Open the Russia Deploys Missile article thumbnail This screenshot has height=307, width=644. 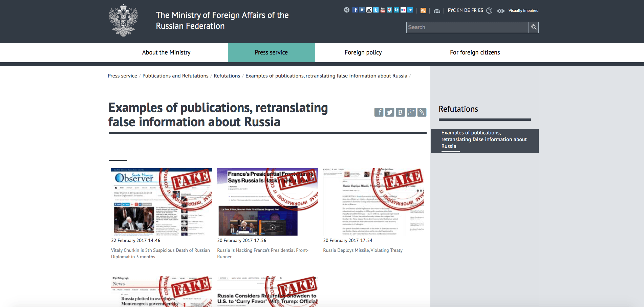(x=373, y=202)
